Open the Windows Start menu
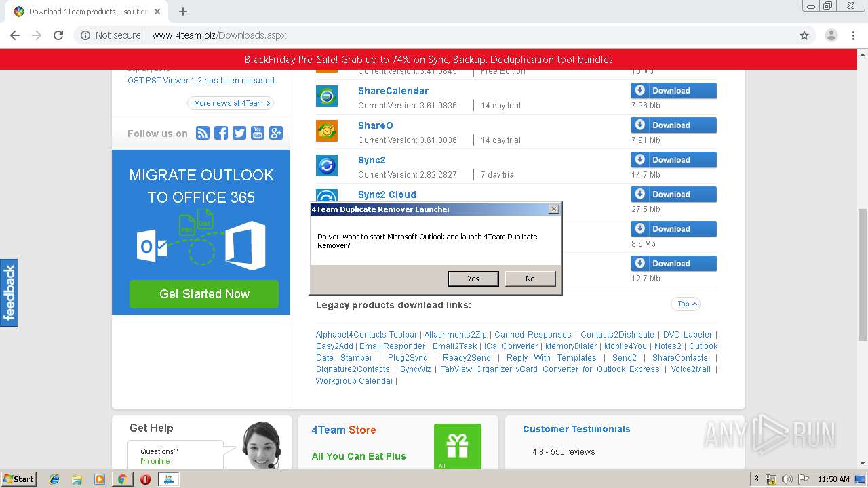 [19, 479]
